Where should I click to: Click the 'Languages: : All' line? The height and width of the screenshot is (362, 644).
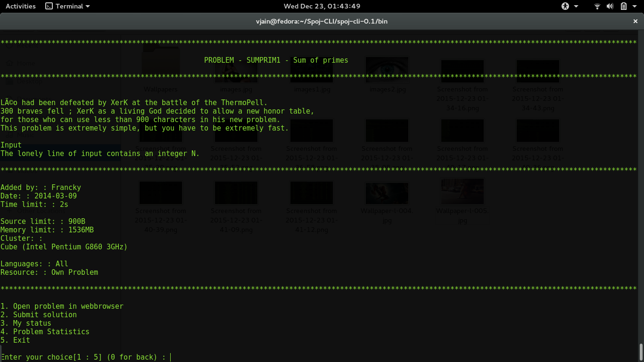click(x=34, y=264)
